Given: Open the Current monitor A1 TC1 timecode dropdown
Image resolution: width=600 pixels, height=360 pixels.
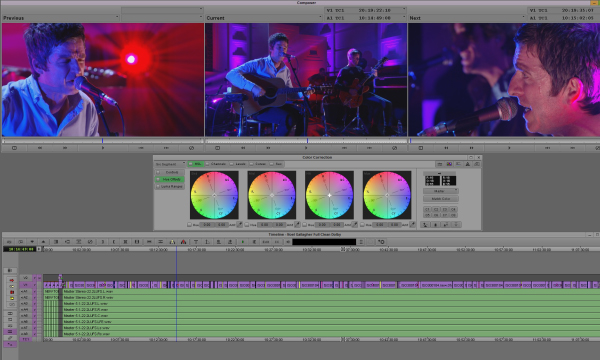Looking at the screenshot, I should (x=365, y=18).
